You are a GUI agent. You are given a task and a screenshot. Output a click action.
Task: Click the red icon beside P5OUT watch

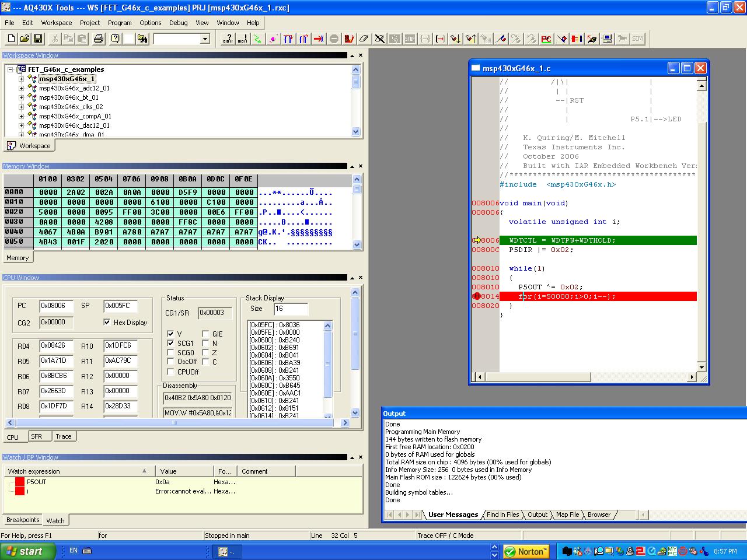pos(20,482)
